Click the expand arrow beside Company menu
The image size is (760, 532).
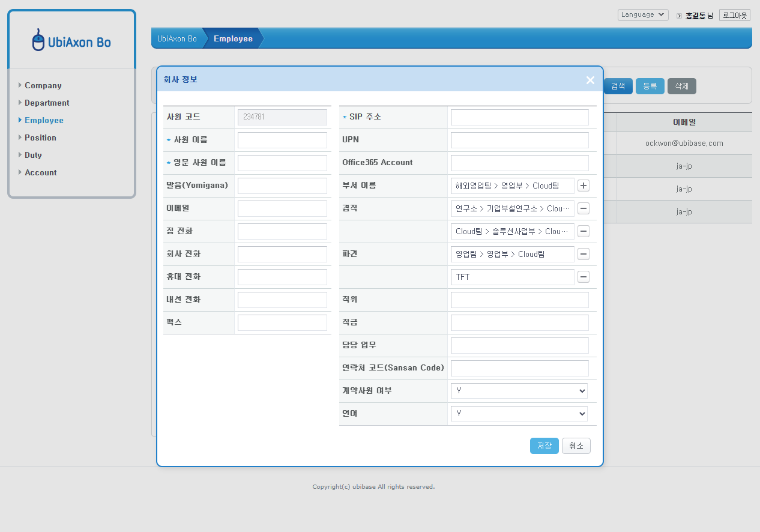[20, 85]
